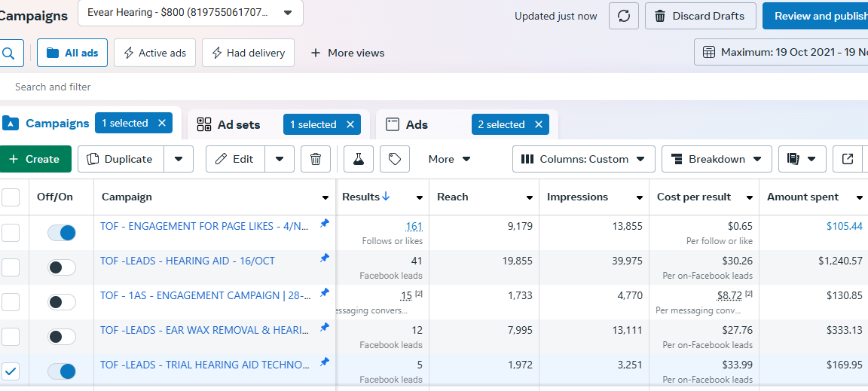Check the HEARING AID 16/OCT row checkbox

[x=11, y=267]
